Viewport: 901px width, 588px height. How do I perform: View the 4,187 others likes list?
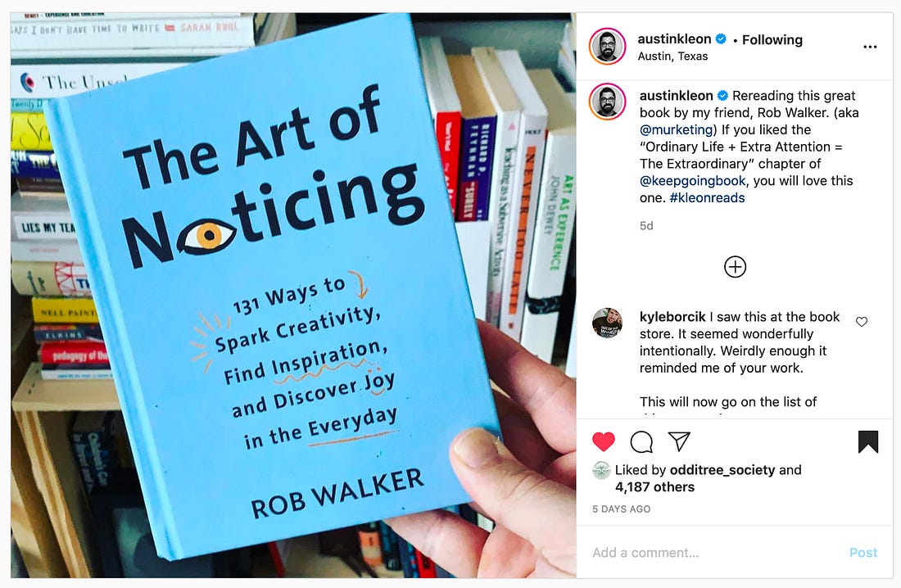tap(654, 486)
